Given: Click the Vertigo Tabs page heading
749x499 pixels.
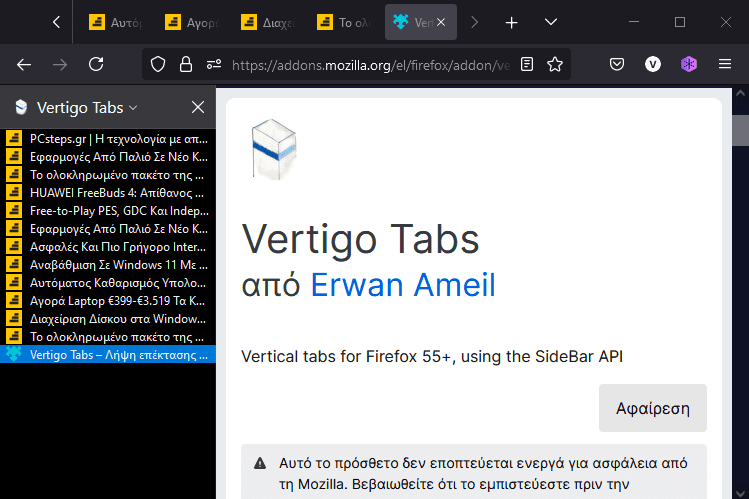Looking at the screenshot, I should pos(361,239).
